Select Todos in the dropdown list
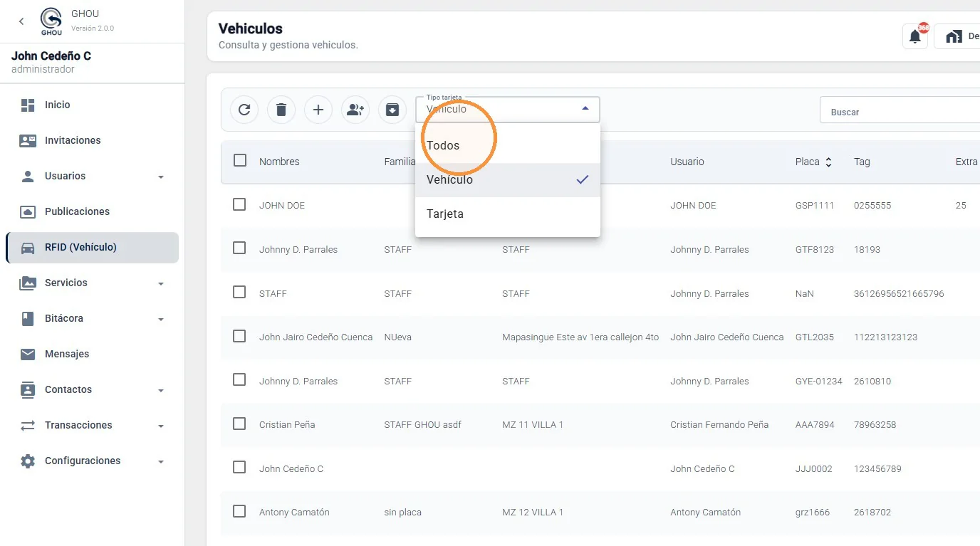980x546 pixels. [x=508, y=145]
